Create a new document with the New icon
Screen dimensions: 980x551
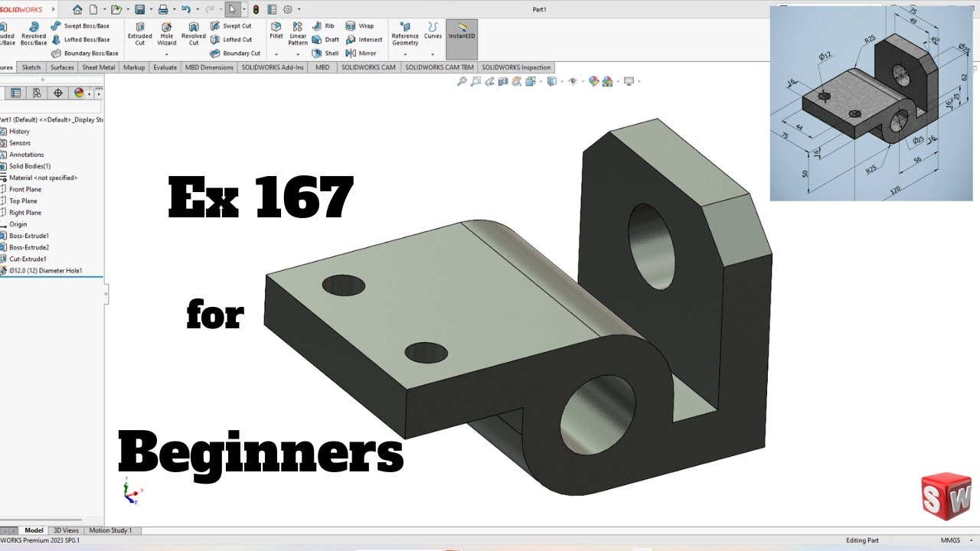coord(93,10)
